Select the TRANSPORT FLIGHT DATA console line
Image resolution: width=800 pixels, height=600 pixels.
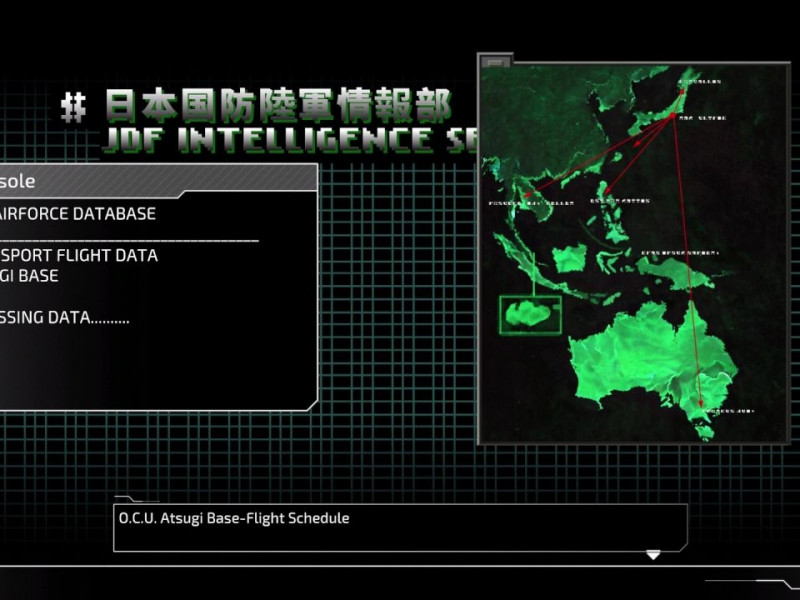tap(79, 255)
